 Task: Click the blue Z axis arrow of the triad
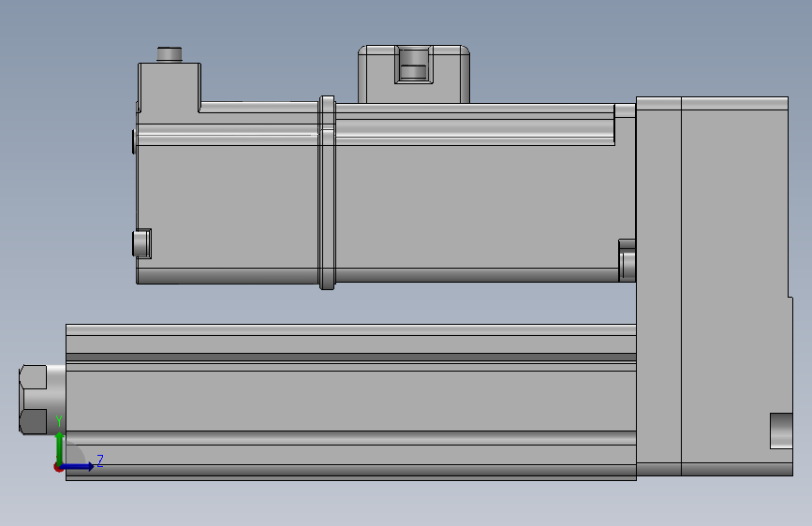(78, 466)
